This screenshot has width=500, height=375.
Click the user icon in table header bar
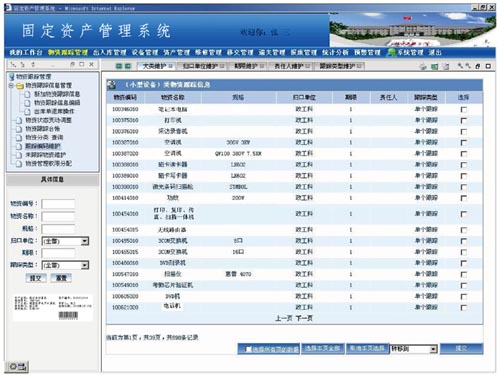[x=112, y=85]
